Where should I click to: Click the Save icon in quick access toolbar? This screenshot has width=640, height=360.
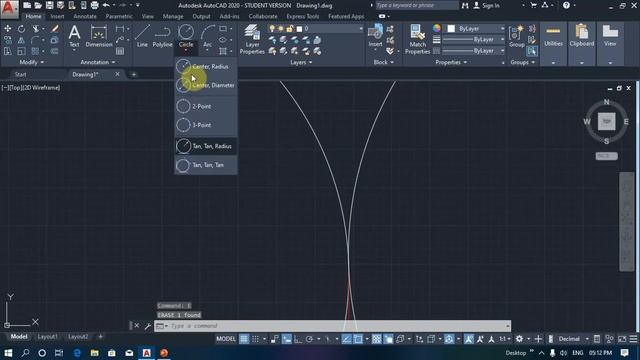click(x=49, y=5)
